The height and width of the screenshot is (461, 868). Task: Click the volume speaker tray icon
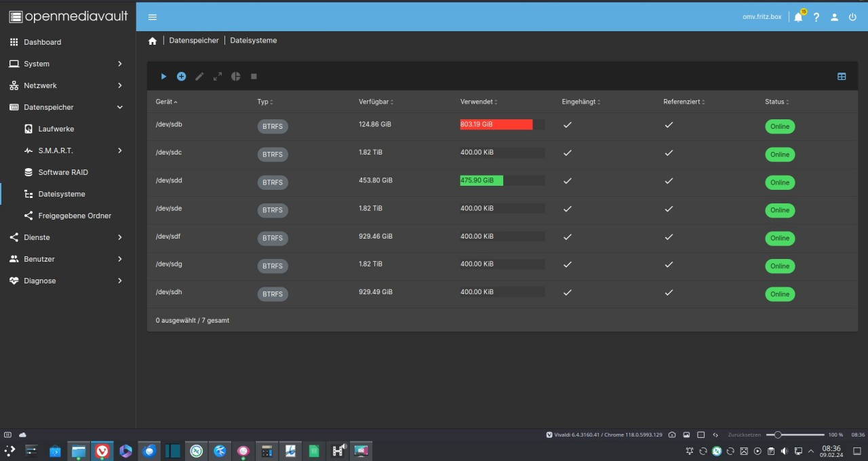(x=785, y=451)
